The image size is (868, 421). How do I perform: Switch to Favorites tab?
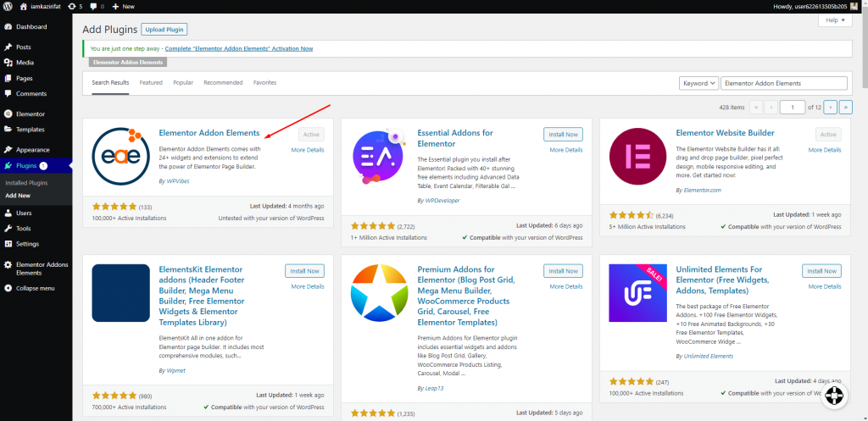[264, 82]
